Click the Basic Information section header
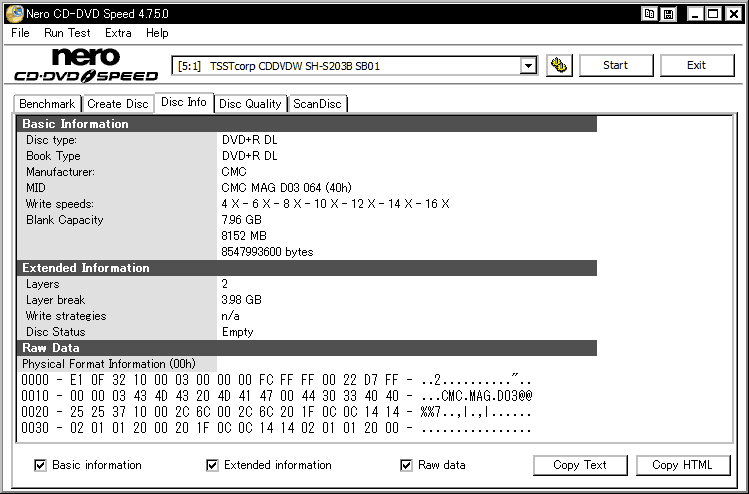 click(x=307, y=124)
